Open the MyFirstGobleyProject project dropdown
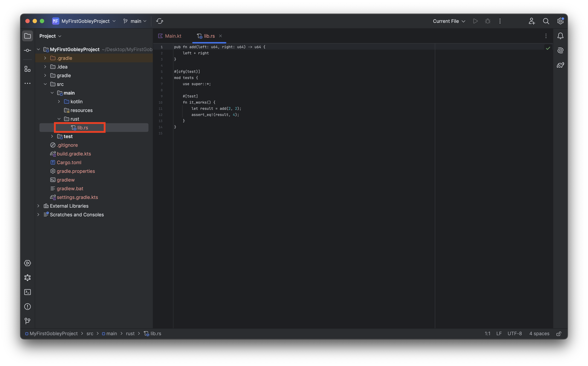This screenshot has height=366, width=588. click(84, 21)
